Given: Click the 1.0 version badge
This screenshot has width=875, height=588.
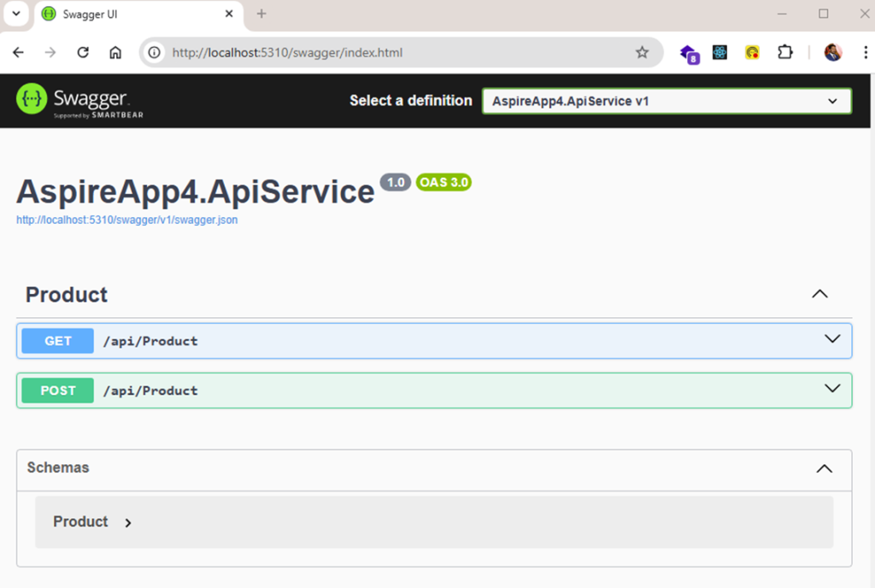Looking at the screenshot, I should coord(395,182).
